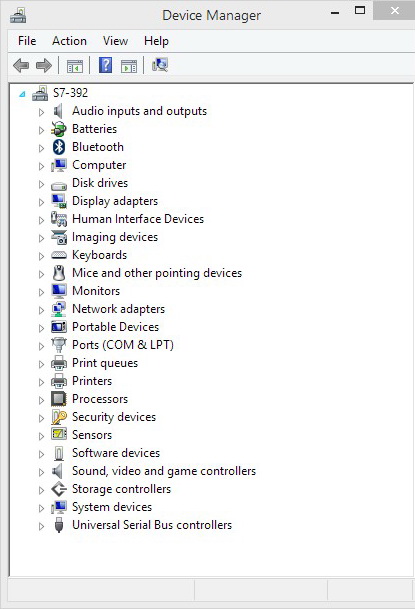Click the Show/Hide Console Tree toolbar icon
Image resolution: width=415 pixels, height=609 pixels.
pos(75,66)
